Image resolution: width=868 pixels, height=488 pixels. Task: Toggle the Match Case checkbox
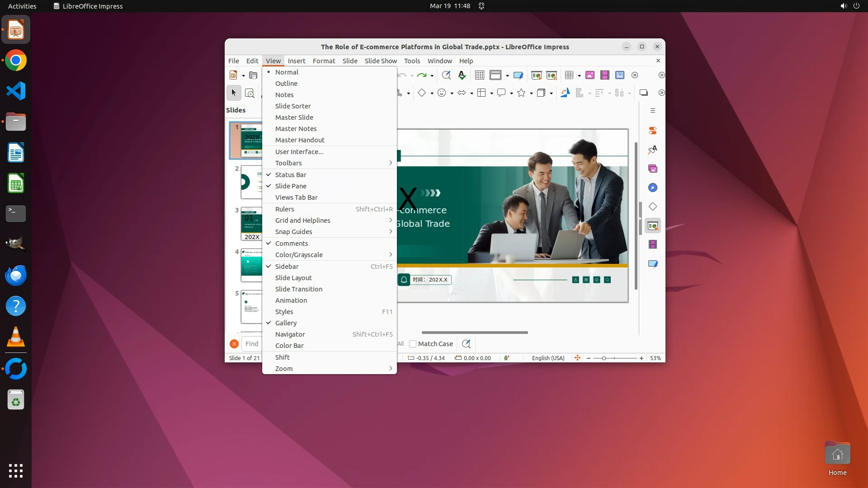point(413,344)
